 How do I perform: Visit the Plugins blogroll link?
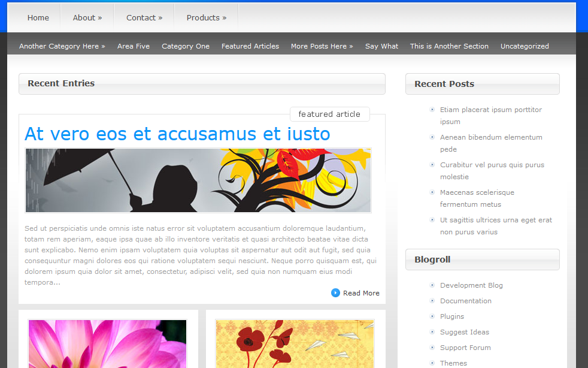(x=452, y=316)
